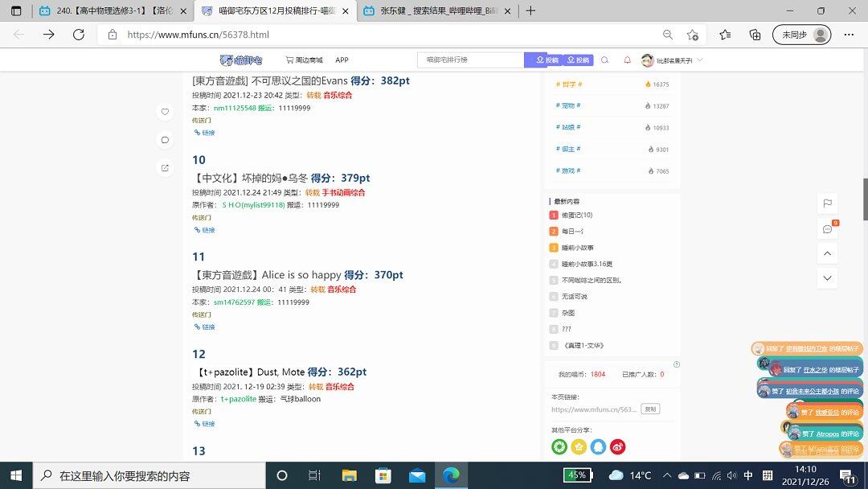Screen dimensions: 868x489
Task: Click the flag report icon on the right
Action: [827, 203]
